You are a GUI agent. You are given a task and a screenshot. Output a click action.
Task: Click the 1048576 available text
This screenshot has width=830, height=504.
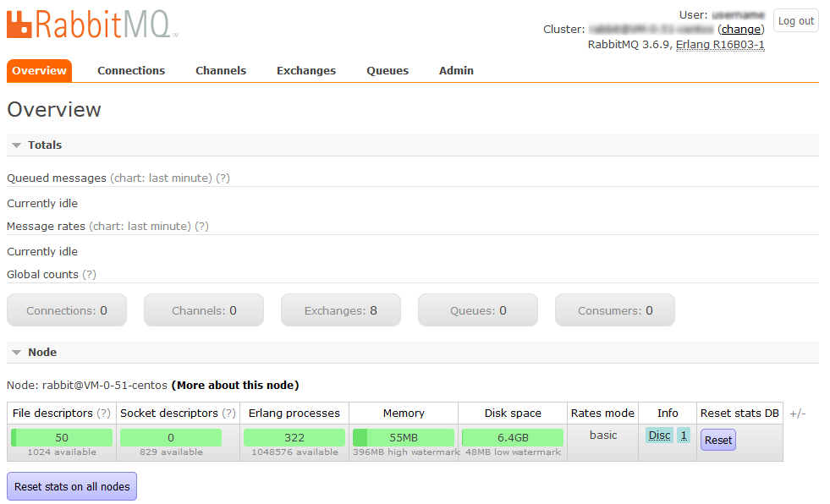tap(294, 452)
